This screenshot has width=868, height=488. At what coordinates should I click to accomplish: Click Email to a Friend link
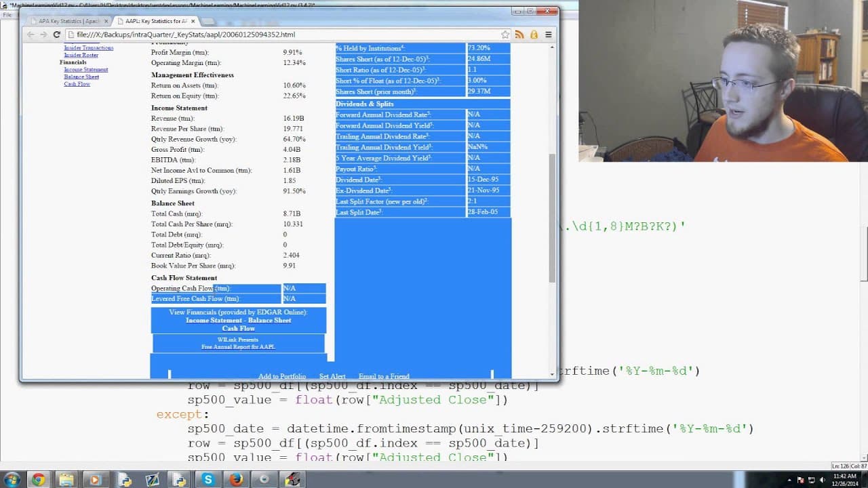pyautogui.click(x=384, y=376)
